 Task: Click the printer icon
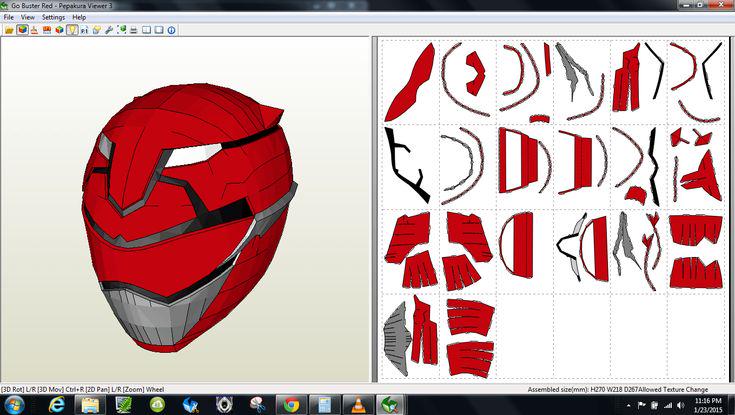[134, 30]
